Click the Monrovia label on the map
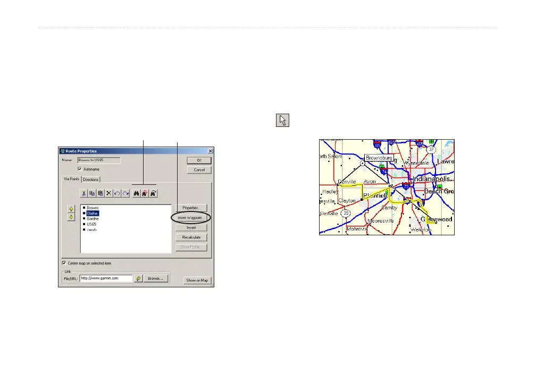Image resolution: width=536 pixels, height=392 pixels. (x=357, y=229)
